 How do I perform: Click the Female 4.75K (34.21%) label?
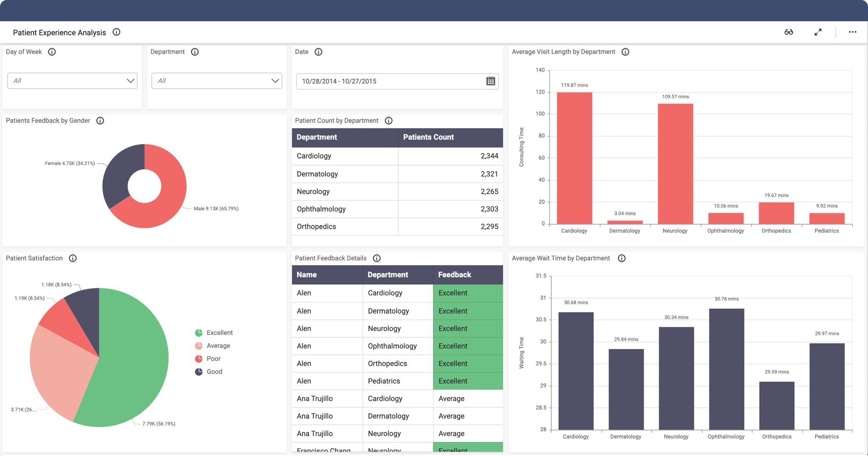[70, 163]
